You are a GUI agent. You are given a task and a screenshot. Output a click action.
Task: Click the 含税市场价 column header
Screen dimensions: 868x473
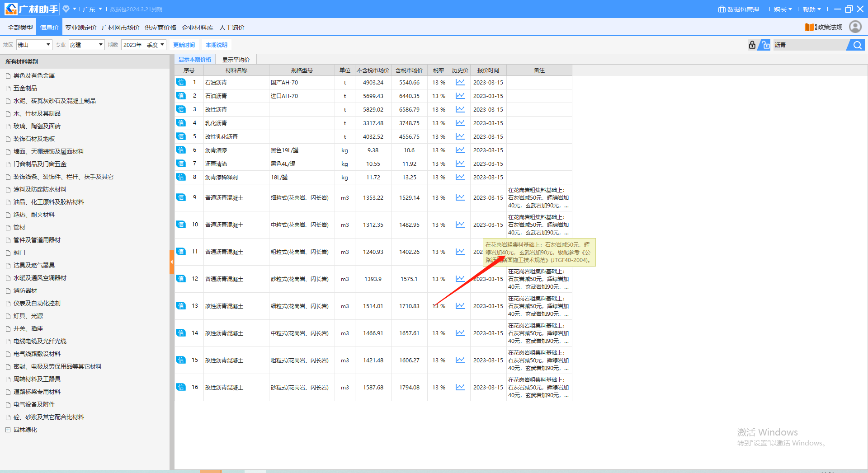click(409, 70)
